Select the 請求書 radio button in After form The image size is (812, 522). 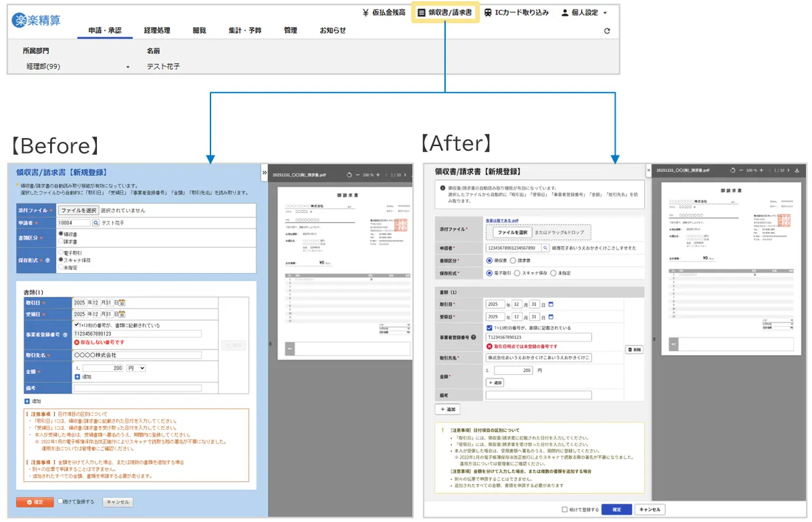(x=514, y=260)
